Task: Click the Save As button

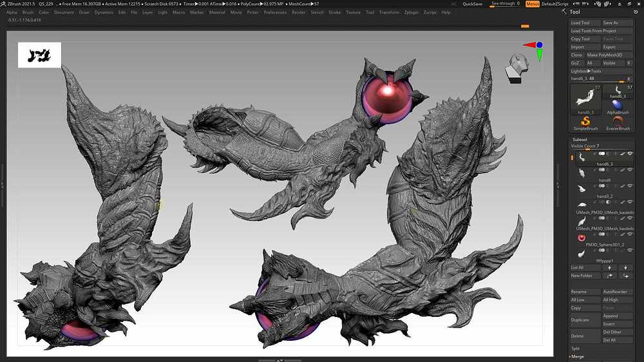Action: (618, 23)
